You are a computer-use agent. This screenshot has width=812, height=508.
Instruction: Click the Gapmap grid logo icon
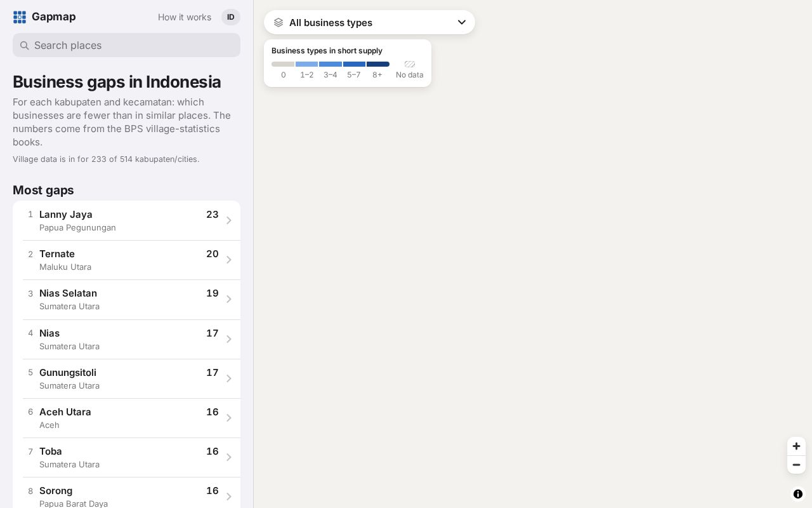[20, 17]
